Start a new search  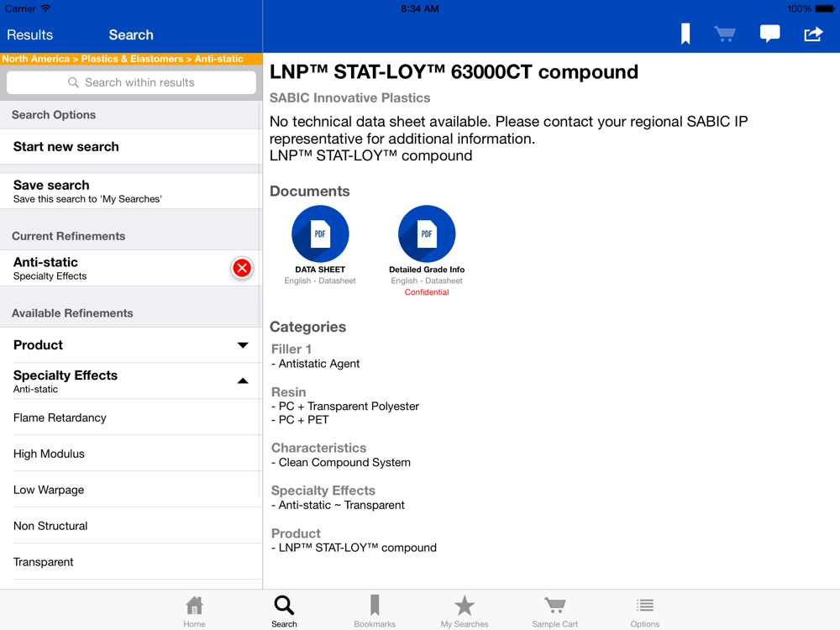[x=131, y=147]
